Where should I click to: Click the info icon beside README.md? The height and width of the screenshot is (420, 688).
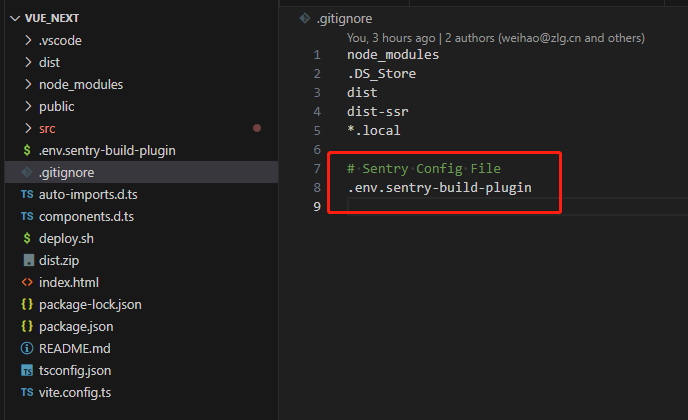[27, 348]
